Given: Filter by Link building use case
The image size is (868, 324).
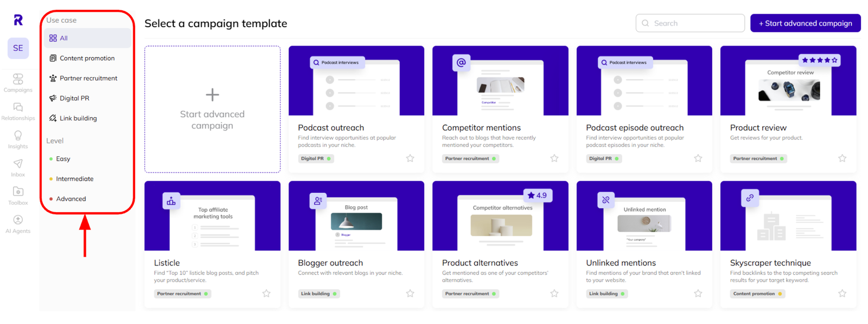Looking at the screenshot, I should click(x=87, y=118).
